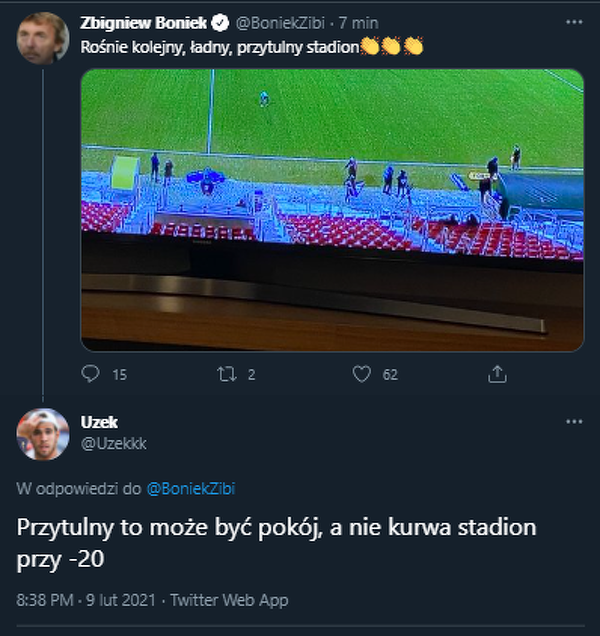
Task: Click Boniek's tweet text about stadion
Action: coord(218,45)
